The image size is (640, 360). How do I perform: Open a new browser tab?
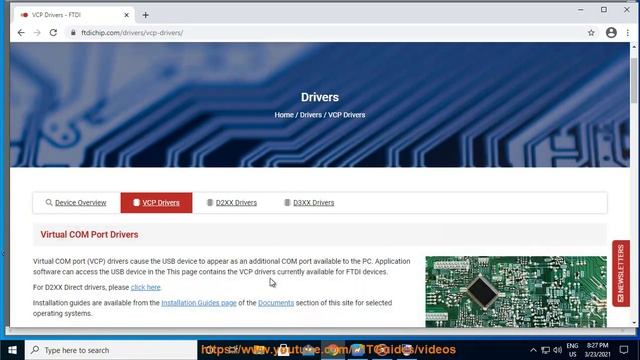(x=145, y=15)
